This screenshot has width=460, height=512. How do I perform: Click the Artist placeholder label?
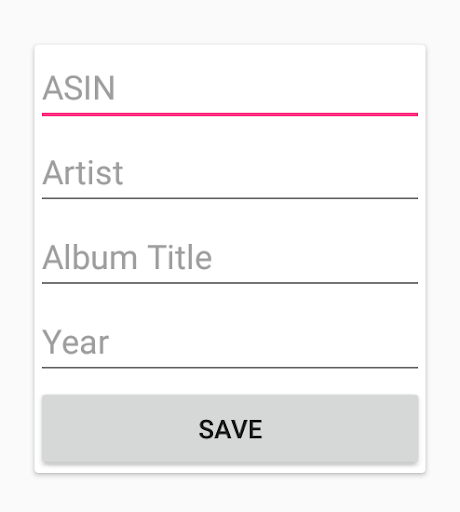(x=83, y=173)
